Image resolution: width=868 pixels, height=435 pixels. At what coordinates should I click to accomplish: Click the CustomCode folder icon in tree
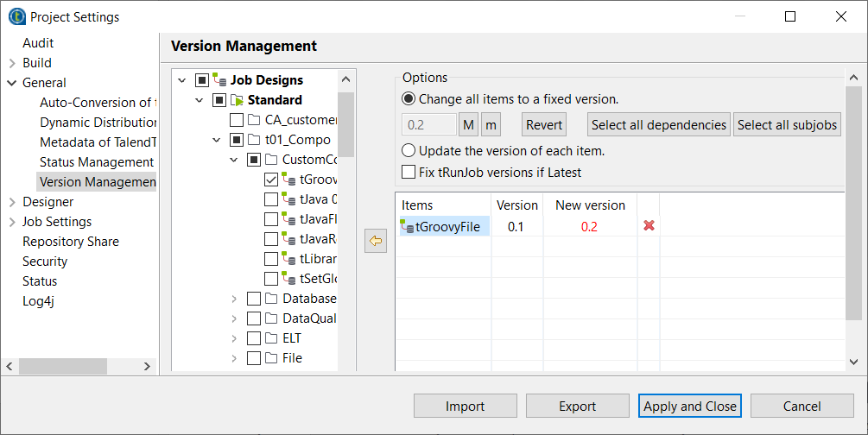tap(271, 160)
